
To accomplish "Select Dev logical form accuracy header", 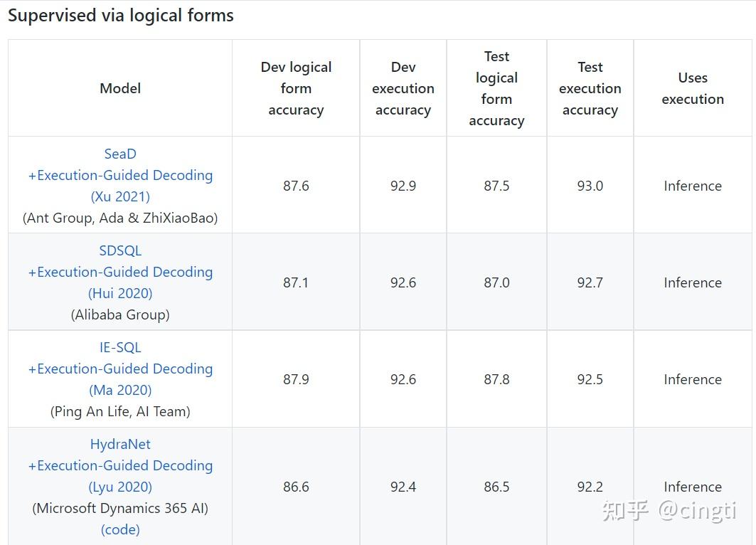I will (296, 88).
